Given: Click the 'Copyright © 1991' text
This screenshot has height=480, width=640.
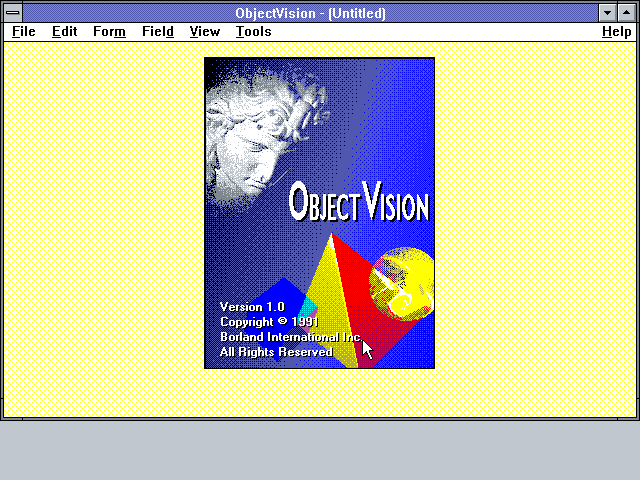Looking at the screenshot, I should (269, 322).
